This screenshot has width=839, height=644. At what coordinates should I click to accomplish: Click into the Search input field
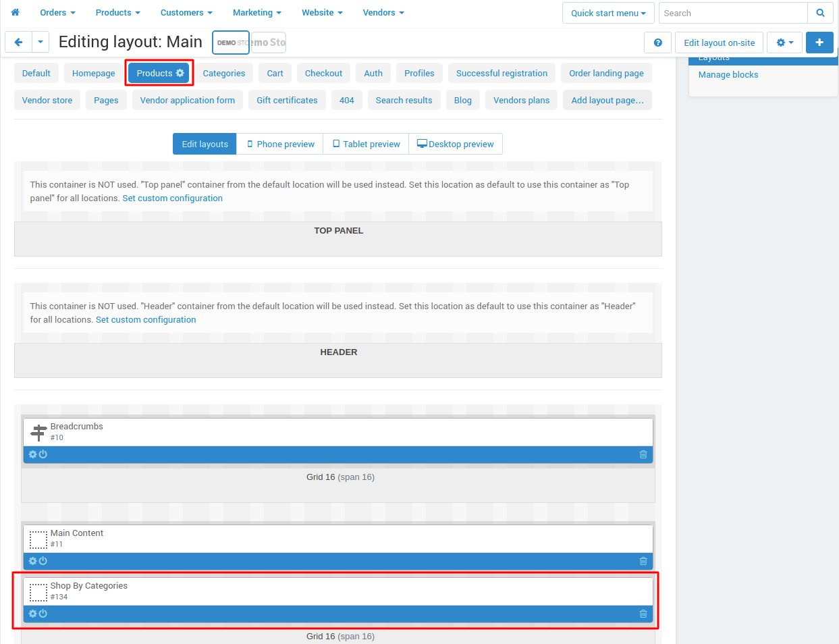pos(733,13)
